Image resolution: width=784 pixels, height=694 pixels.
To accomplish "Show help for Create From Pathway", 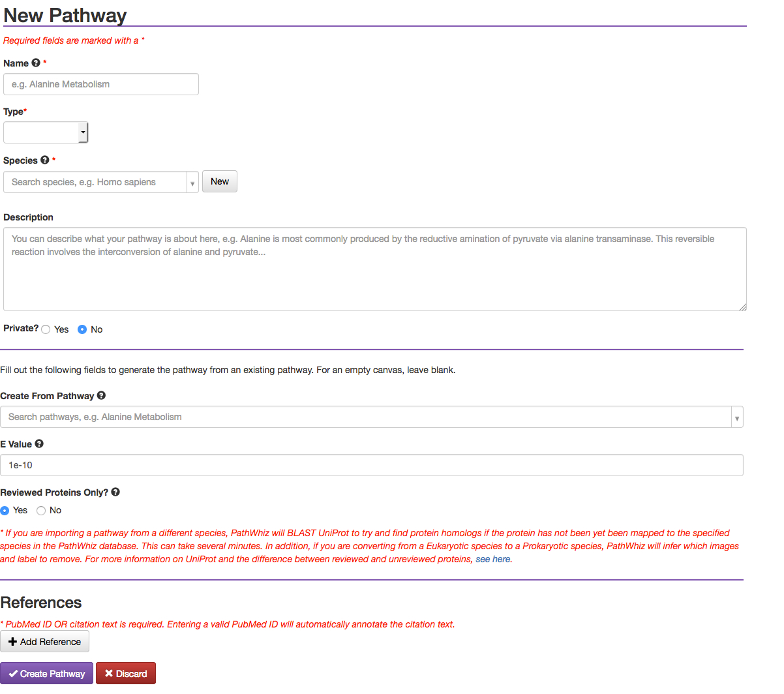I will coord(101,395).
